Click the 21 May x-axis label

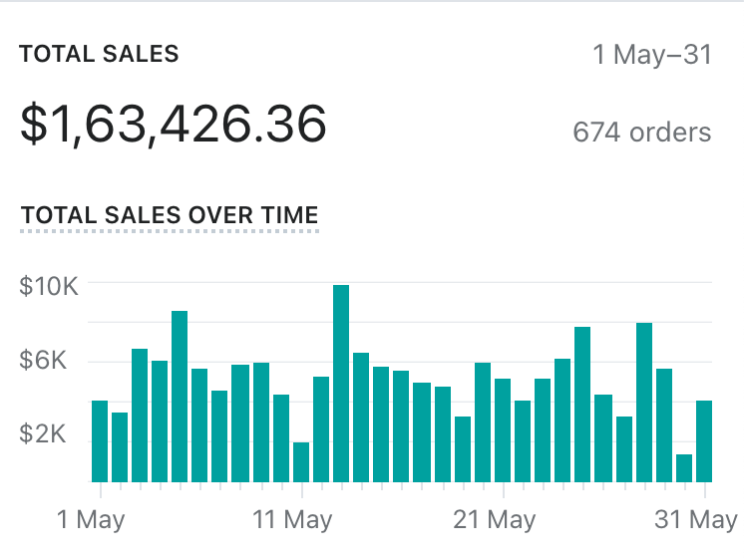point(495,519)
